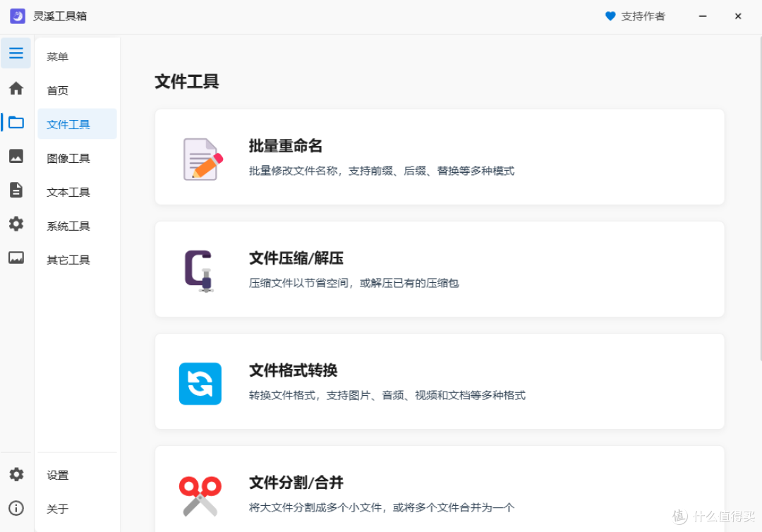Screen dimensions: 762x532
Task: Toggle the hamburger menu icon in sidebar
Action: coord(16,53)
